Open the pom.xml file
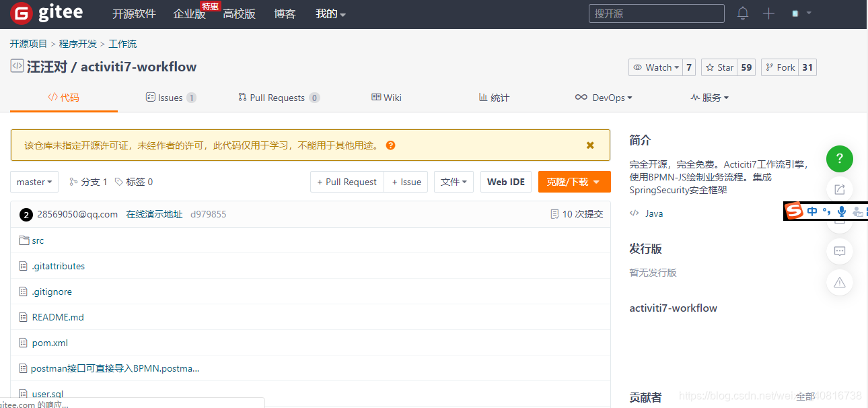This screenshot has height=408, width=868. pos(50,343)
